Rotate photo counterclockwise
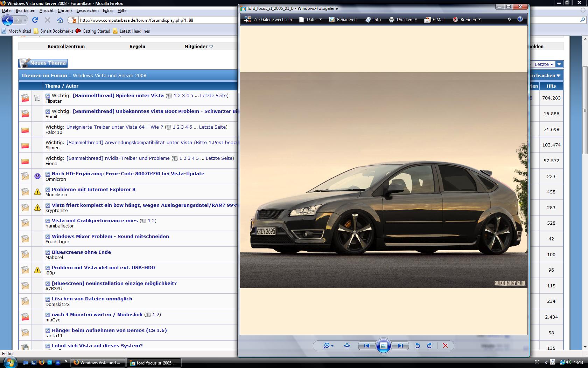The width and height of the screenshot is (588, 368). coord(418,346)
